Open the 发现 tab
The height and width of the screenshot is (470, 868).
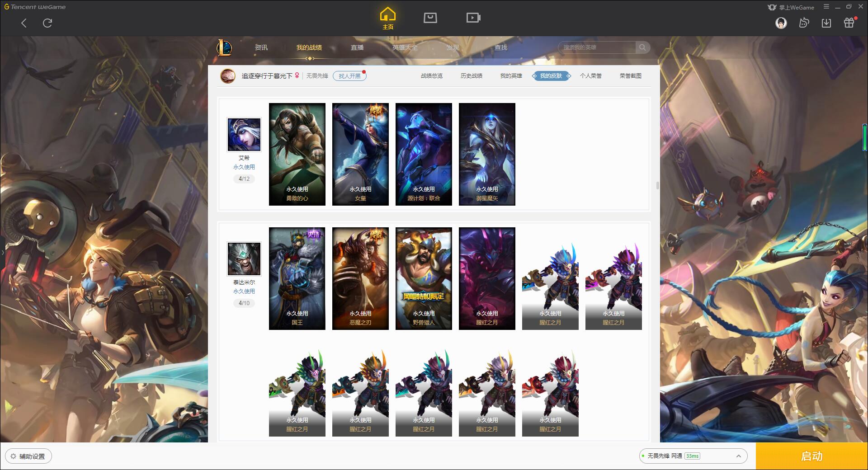[x=453, y=47]
